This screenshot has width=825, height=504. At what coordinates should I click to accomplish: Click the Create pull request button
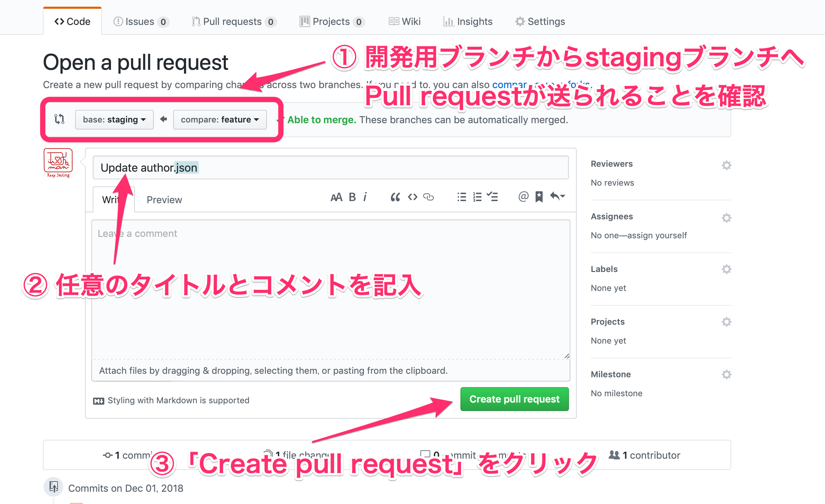(x=514, y=399)
